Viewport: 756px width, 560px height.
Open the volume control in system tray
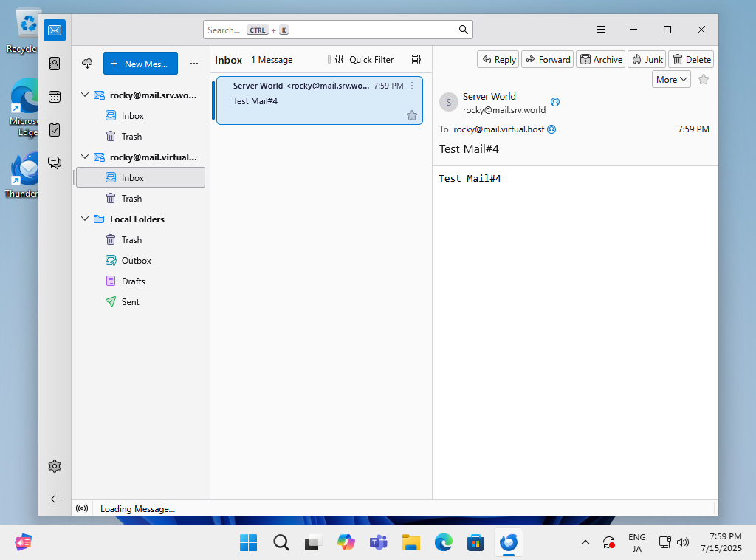pyautogui.click(x=683, y=542)
